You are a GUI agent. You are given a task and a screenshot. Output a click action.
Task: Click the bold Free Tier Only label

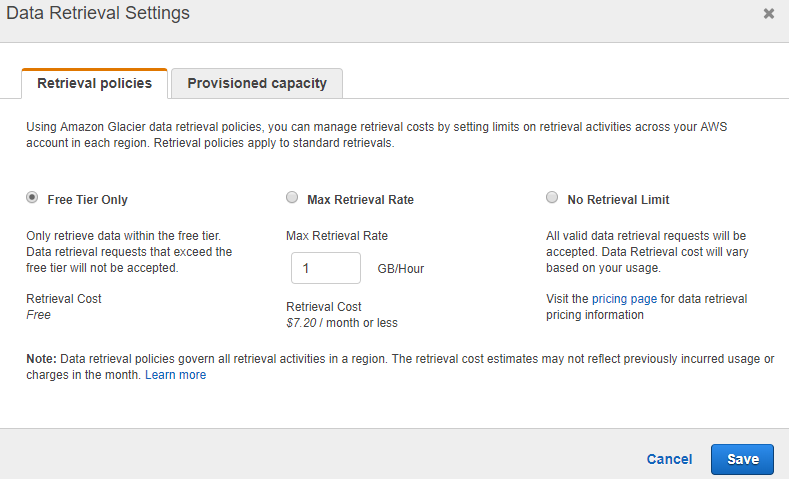[88, 200]
